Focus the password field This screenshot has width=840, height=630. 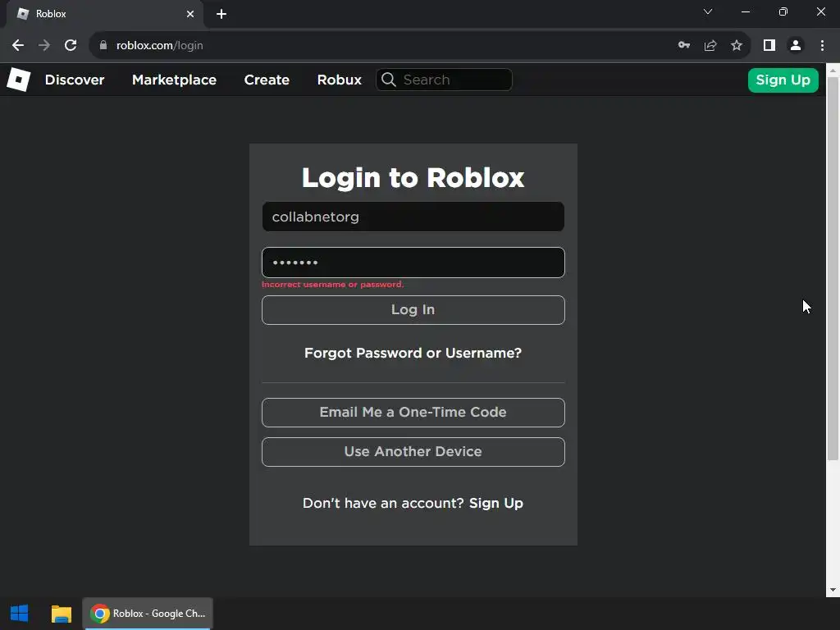pyautogui.click(x=413, y=262)
